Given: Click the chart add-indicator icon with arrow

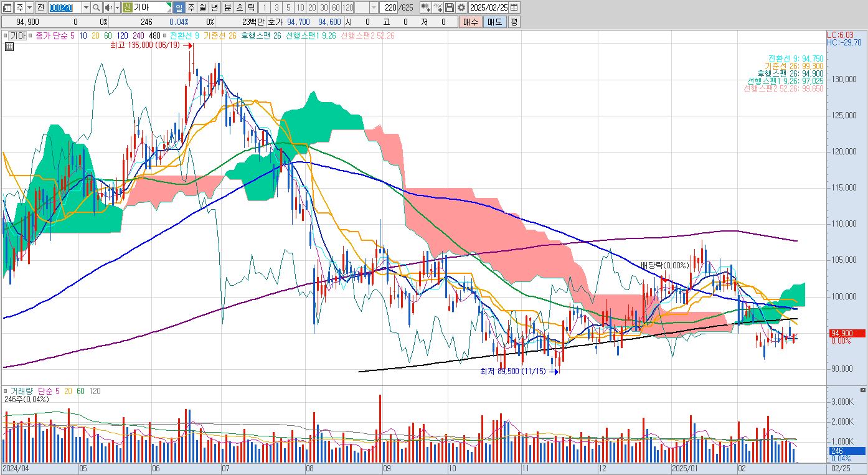Looking at the screenshot, I should [x=426, y=7].
